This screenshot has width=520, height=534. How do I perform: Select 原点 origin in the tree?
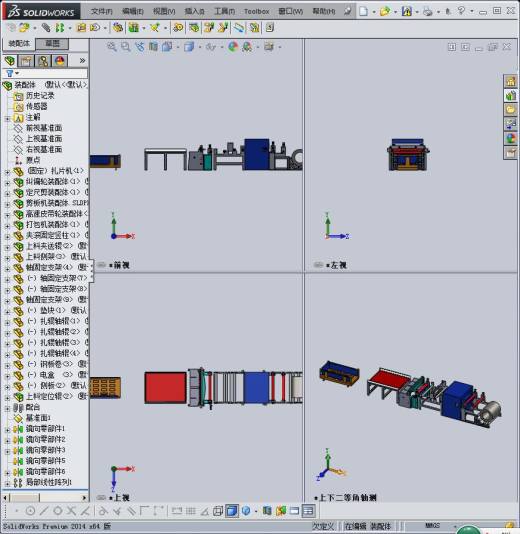(x=33, y=160)
